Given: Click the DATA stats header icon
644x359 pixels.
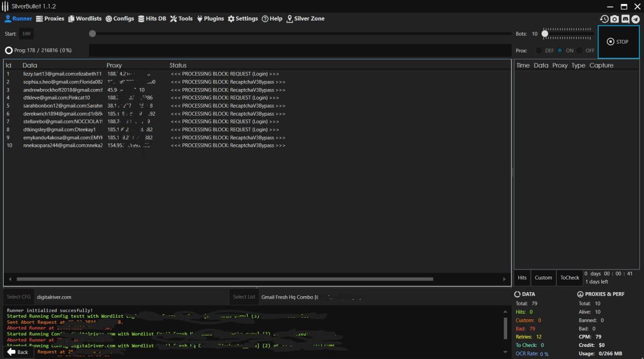Looking at the screenshot, I should [x=517, y=294].
